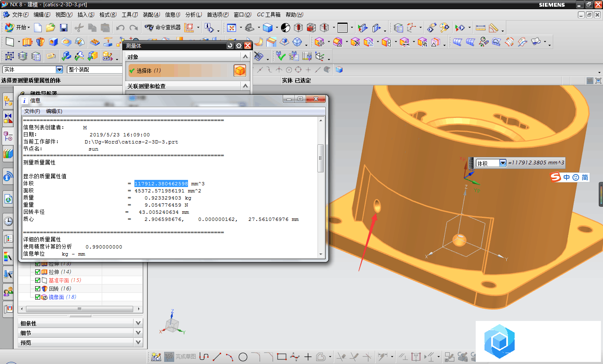603x364 pixels.
Task: Click the Move Face icon
Action: click(x=320, y=42)
